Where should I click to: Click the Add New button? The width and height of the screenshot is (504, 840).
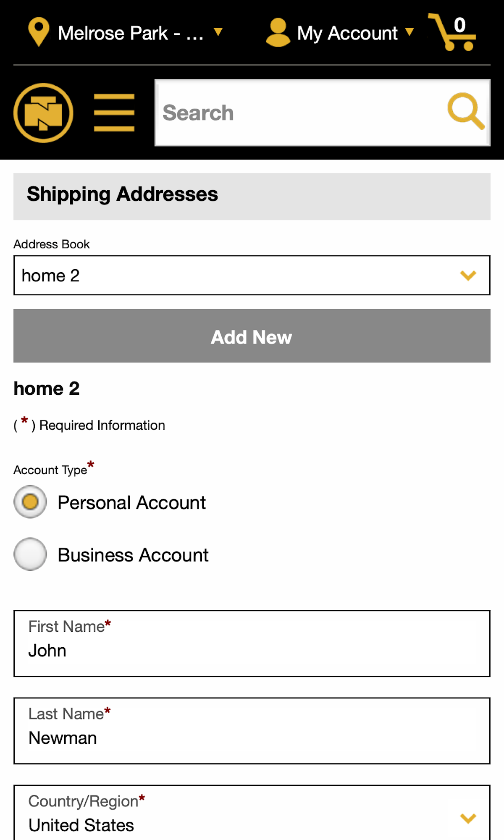coord(251,336)
